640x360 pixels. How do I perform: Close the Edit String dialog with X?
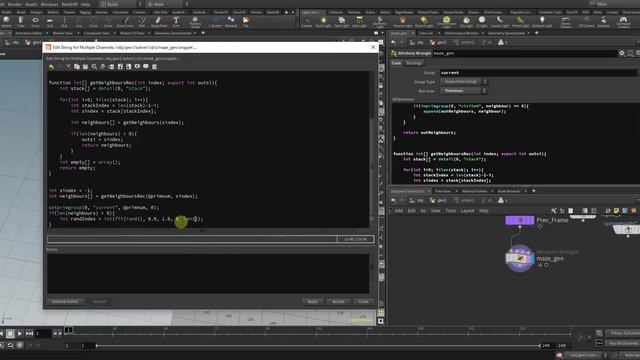pos(373,47)
